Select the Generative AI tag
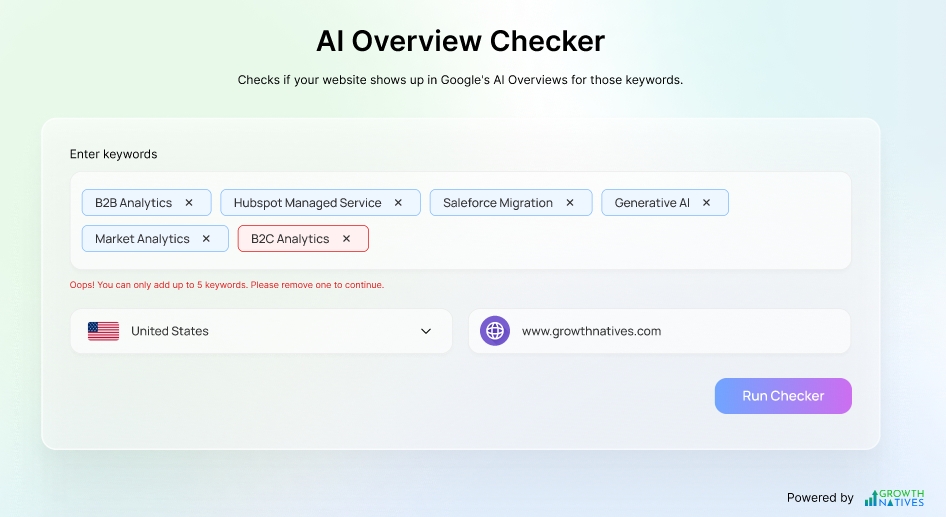The image size is (946, 517). 665,203
